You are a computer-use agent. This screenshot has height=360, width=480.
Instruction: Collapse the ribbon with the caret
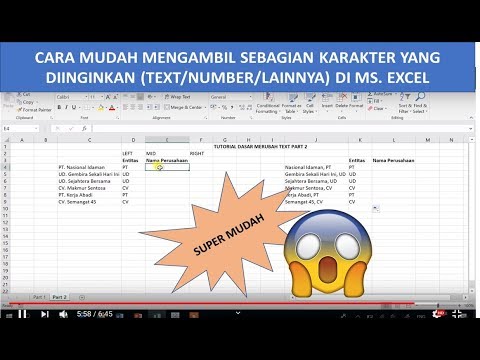pos(471,118)
